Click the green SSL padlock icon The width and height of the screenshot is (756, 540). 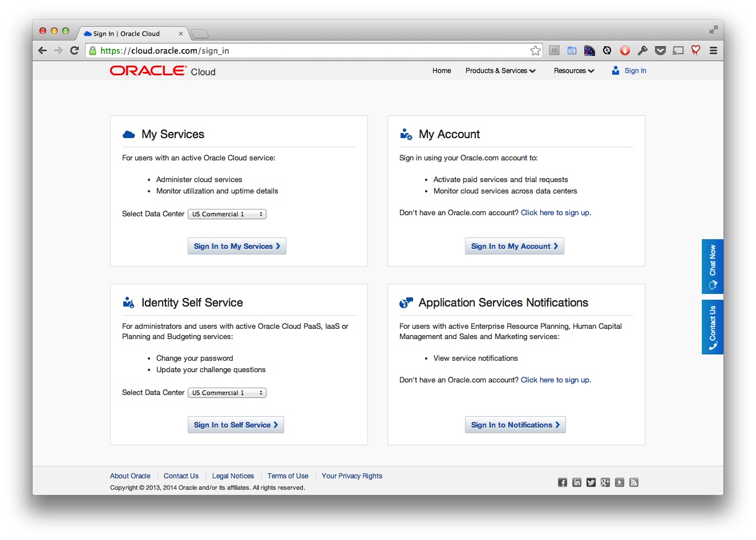(93, 50)
